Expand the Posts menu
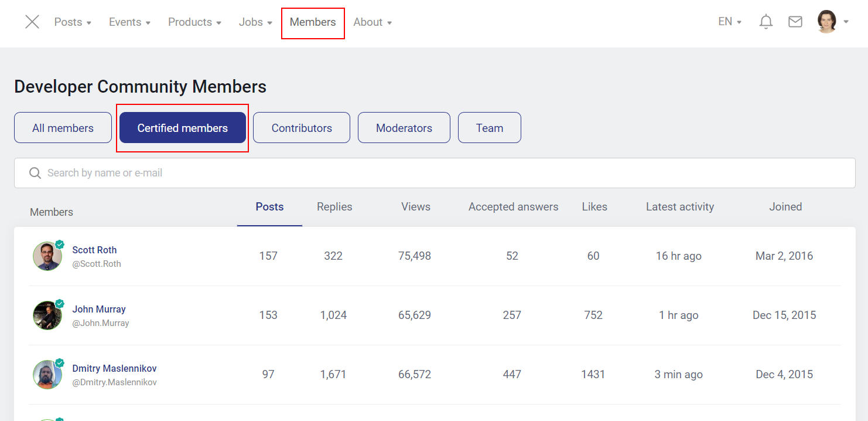This screenshot has width=868, height=421. pos(73,22)
